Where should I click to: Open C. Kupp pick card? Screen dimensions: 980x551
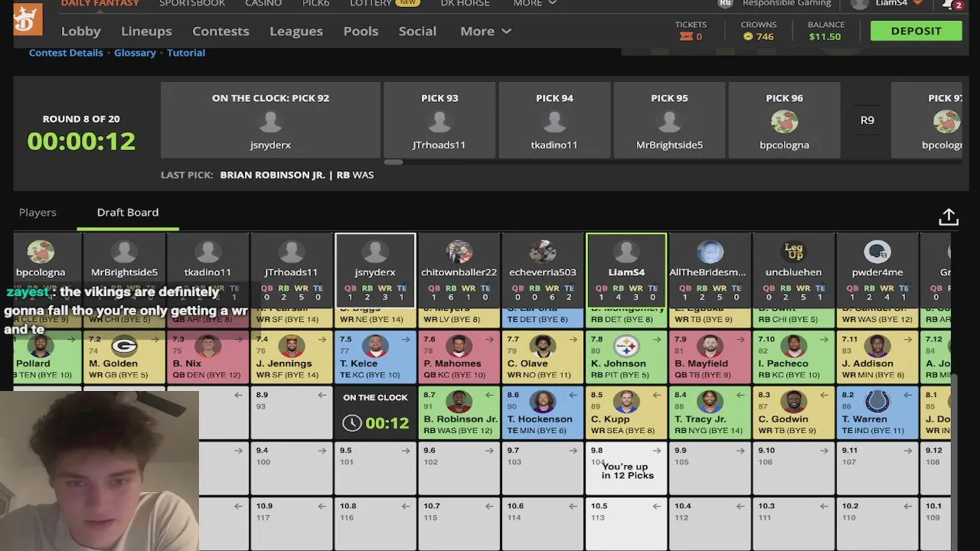coord(626,412)
